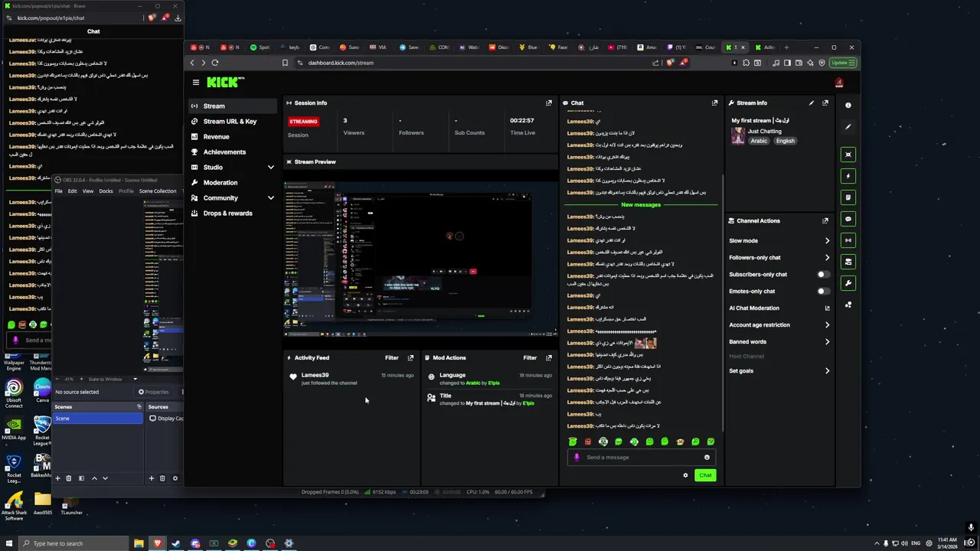Open OBS Docks menu
Image resolution: width=980 pixels, height=551 pixels.
click(106, 191)
